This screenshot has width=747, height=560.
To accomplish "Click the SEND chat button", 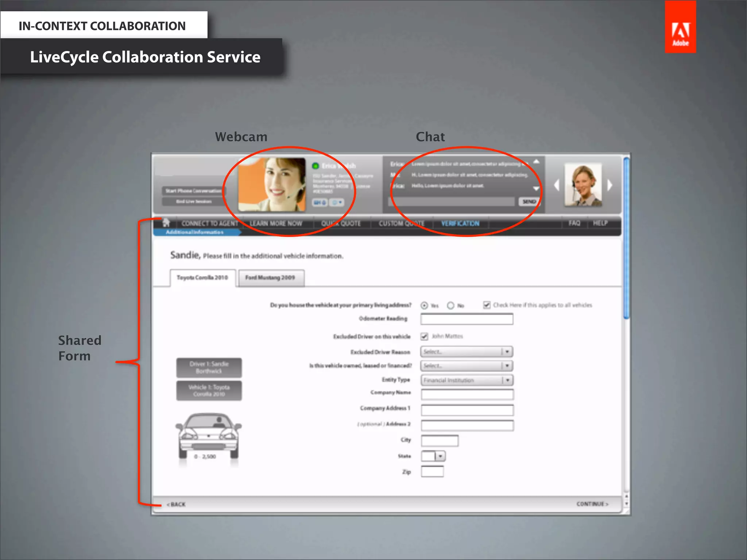I will click(529, 202).
